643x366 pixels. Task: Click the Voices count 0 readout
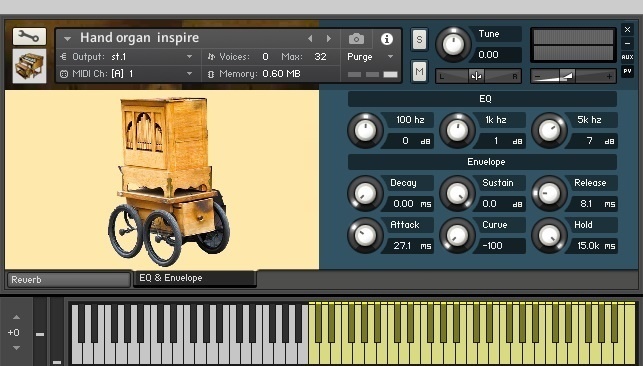(x=265, y=57)
